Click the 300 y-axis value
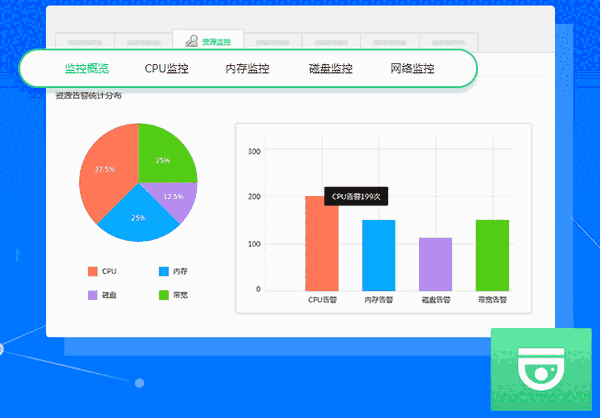Screen dimensions: 600x418 tap(254, 152)
